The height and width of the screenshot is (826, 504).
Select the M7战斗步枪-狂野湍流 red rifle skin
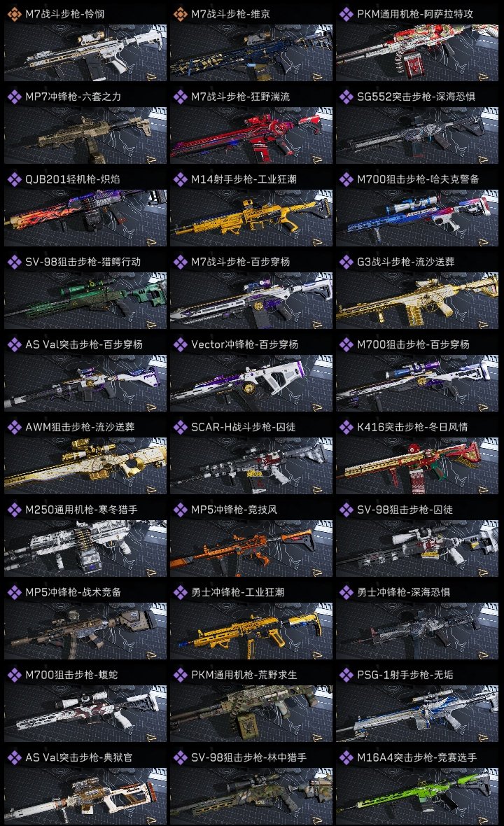(251, 136)
